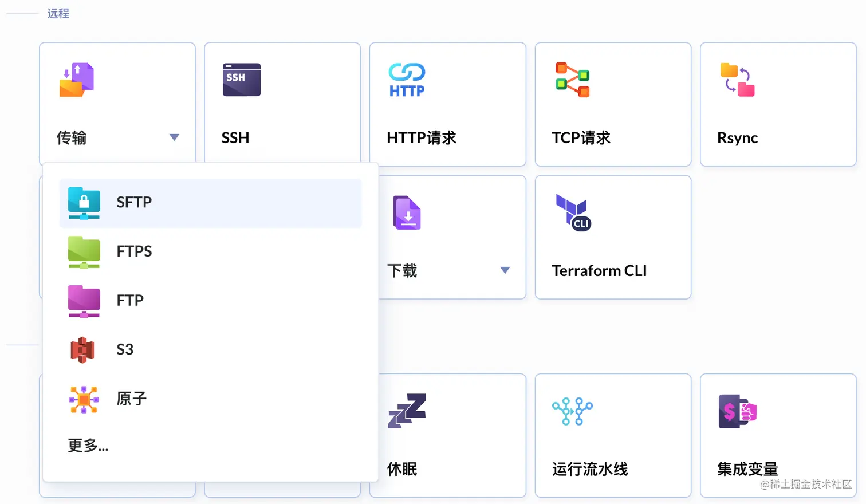866x504 pixels.
Task: Click the Integration variables (集成变量) icon
Action: pos(738,411)
